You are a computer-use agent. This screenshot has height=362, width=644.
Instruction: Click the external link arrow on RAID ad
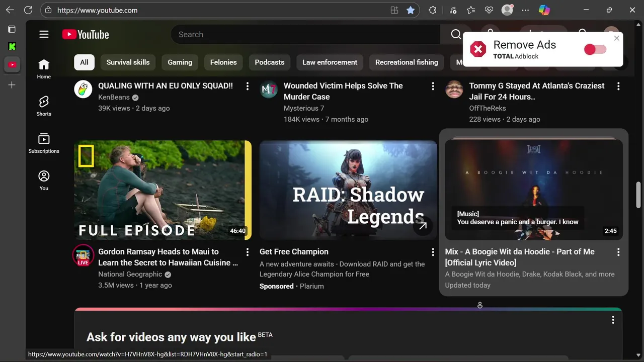point(422,226)
